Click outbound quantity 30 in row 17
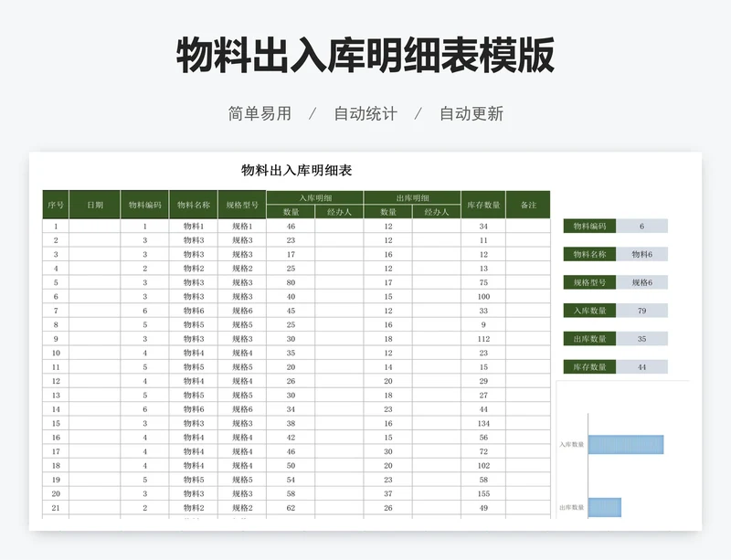The width and height of the screenshot is (731, 560). (x=387, y=451)
